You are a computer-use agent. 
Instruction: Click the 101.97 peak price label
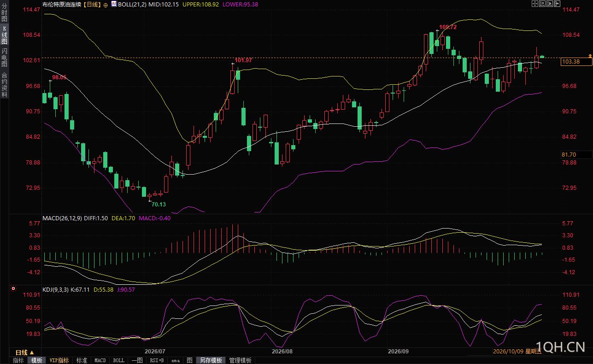pos(243,60)
